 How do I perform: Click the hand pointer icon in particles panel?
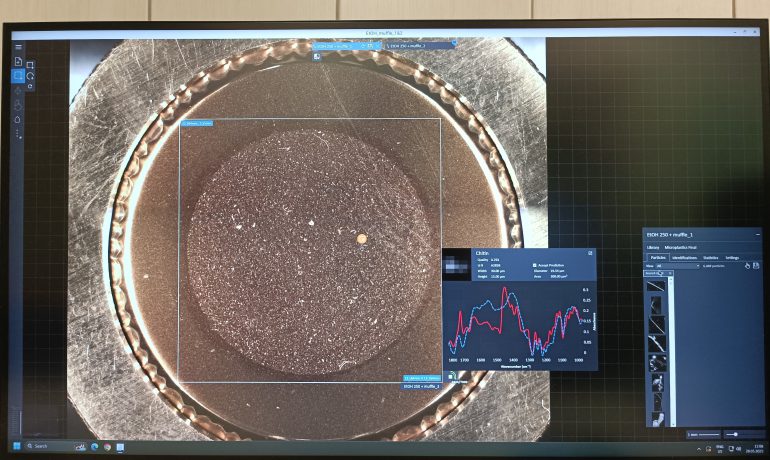746,265
